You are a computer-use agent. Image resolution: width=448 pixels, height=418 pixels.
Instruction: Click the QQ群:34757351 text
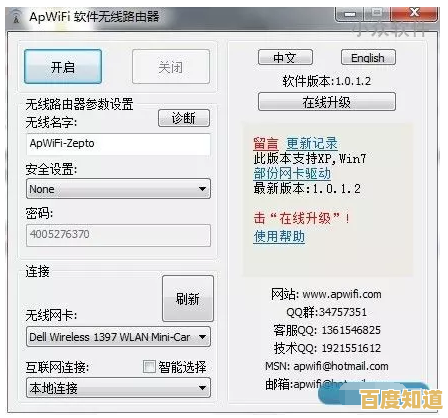(326, 312)
